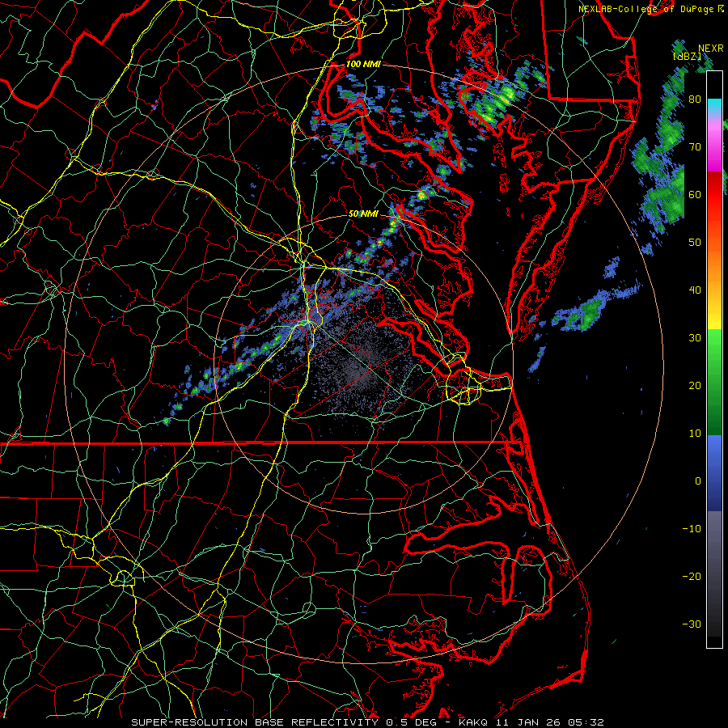728x728 pixels.
Task: Click the "SUPER-RESOLUTION BASE REFLECTIVITY" caption
Action: pyautogui.click(x=255, y=722)
